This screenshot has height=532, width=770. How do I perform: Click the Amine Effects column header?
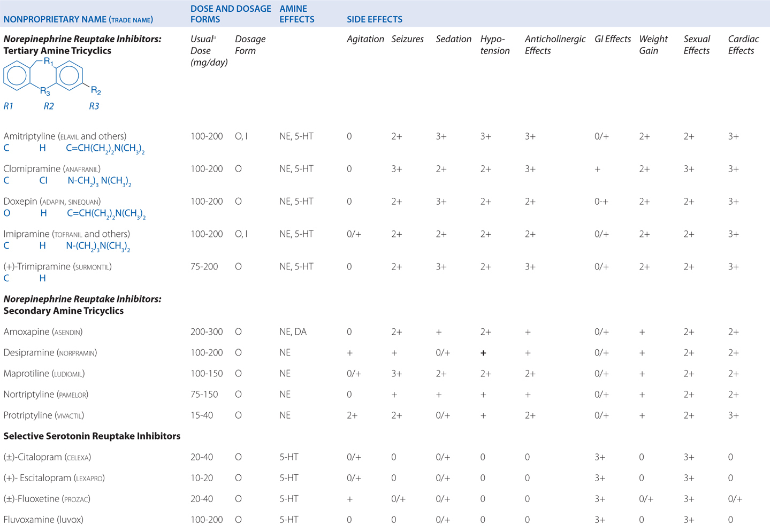click(296, 14)
